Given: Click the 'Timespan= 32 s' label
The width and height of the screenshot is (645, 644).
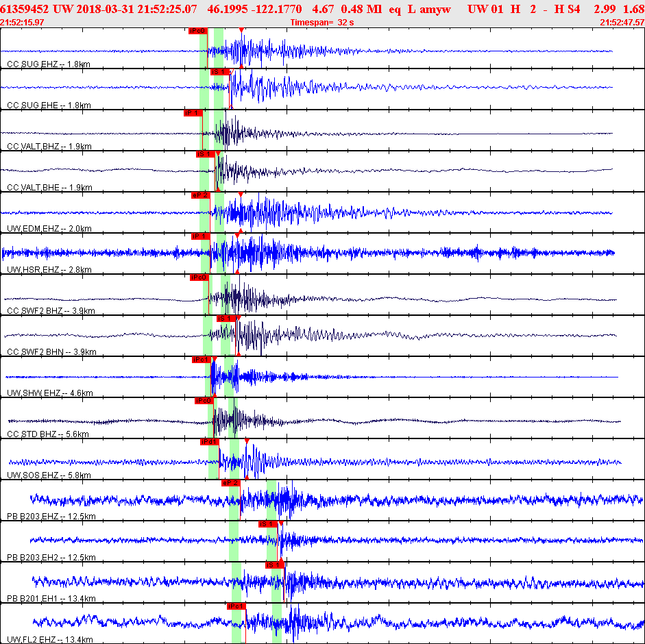Looking at the screenshot, I should 322,23.
